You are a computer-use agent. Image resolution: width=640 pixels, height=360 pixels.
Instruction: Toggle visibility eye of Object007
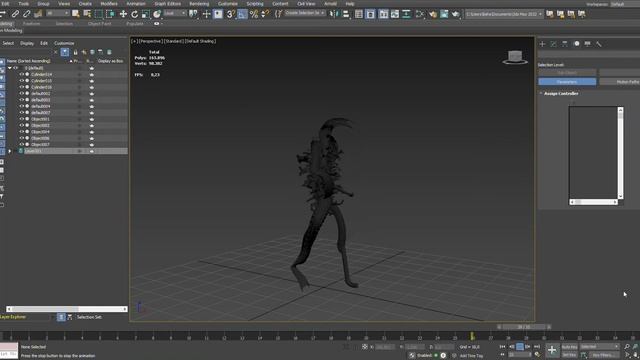click(22, 144)
